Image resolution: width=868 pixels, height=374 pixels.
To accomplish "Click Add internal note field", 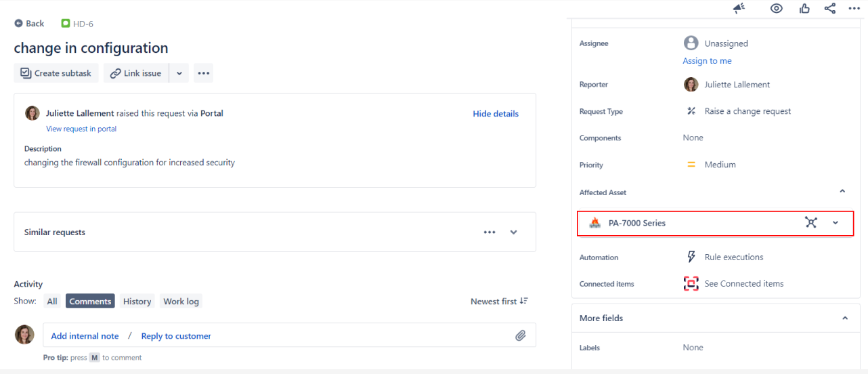I will pyautogui.click(x=85, y=336).
